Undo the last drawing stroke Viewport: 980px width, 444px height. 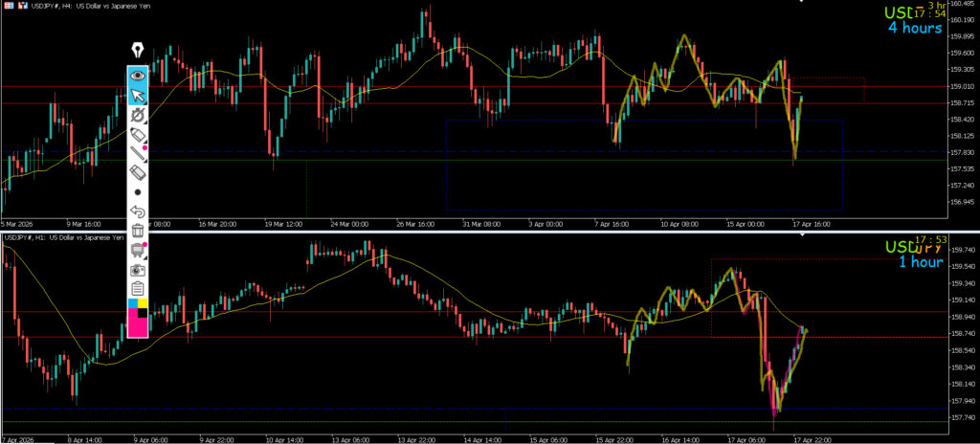(x=138, y=211)
